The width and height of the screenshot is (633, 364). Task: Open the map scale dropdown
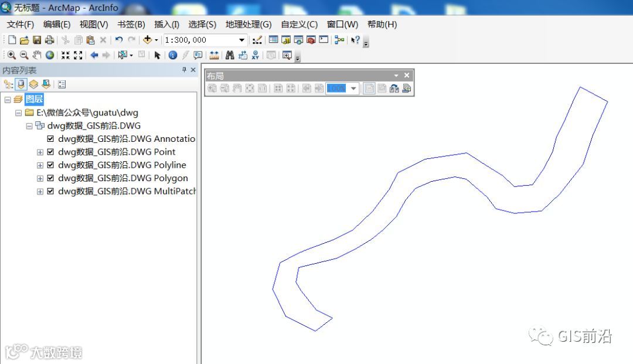(x=241, y=40)
